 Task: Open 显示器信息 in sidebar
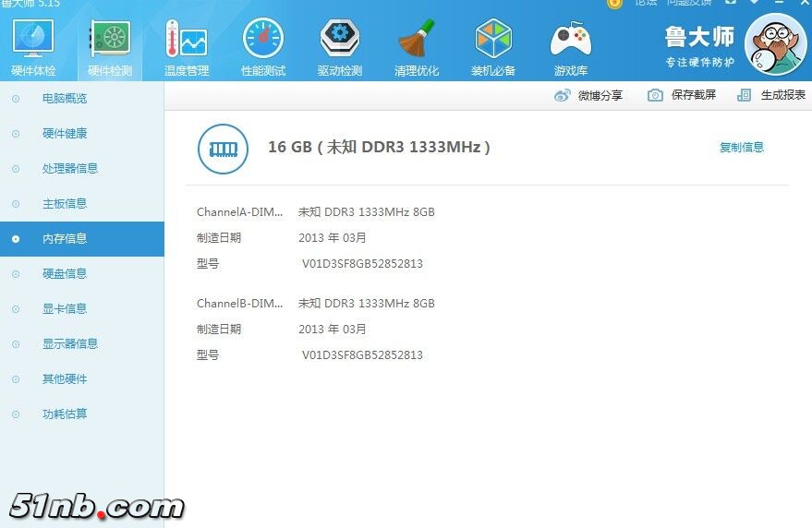82,344
